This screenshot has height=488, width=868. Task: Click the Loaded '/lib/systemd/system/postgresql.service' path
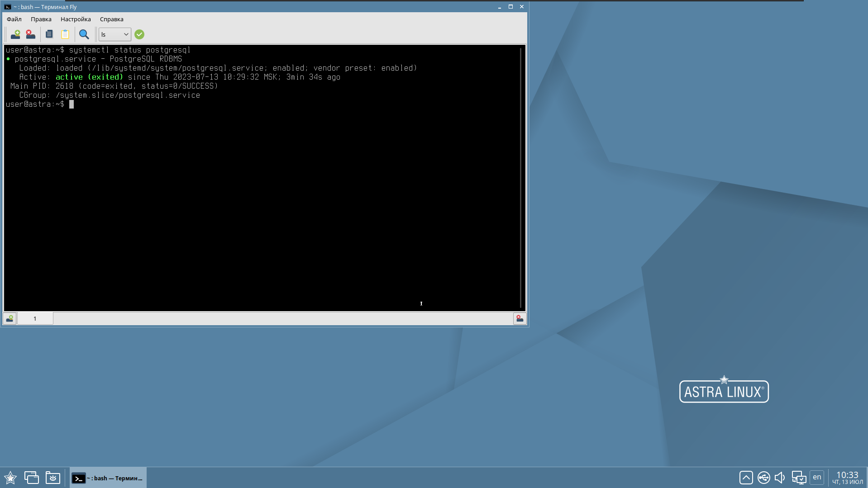click(177, 68)
